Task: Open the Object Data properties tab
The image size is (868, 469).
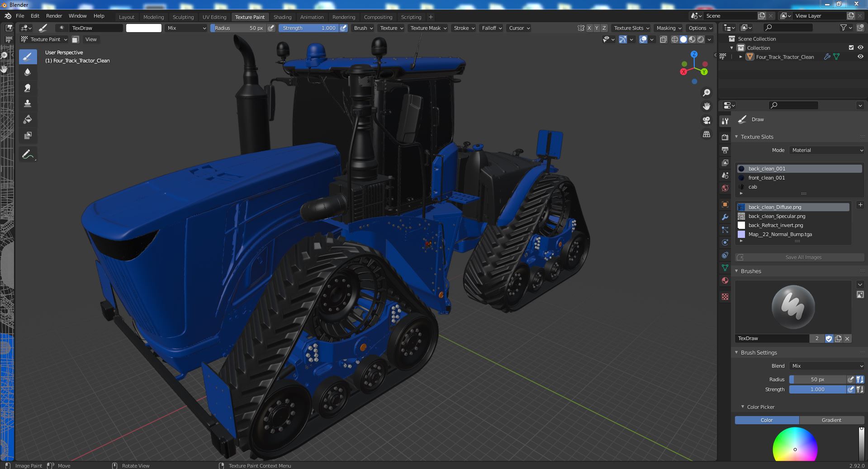Action: pyautogui.click(x=725, y=267)
